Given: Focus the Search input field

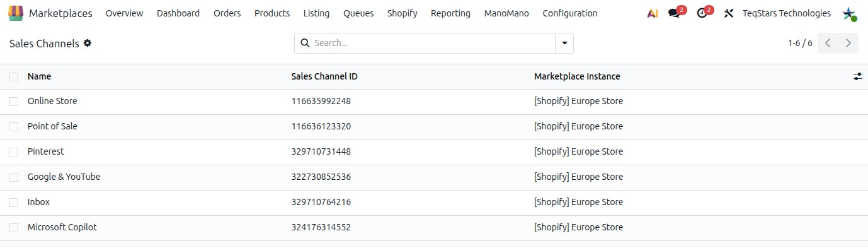Looking at the screenshot, I should pyautogui.click(x=431, y=43).
